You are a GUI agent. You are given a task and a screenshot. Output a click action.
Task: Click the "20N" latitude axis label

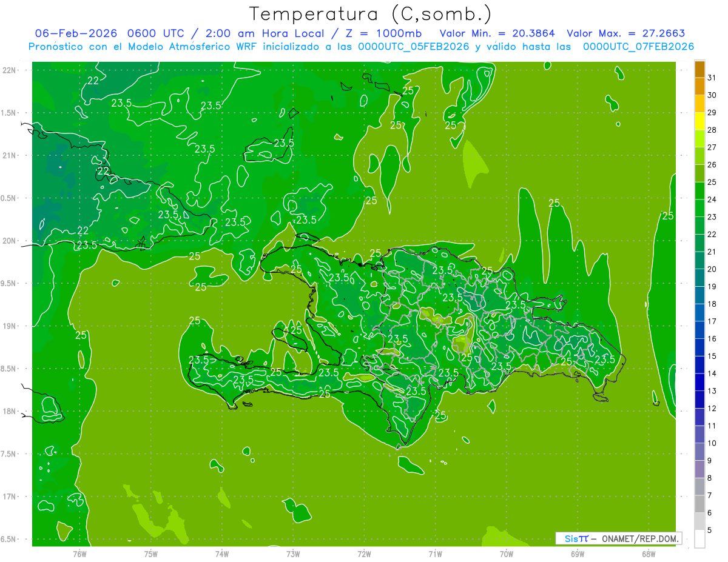coord(9,241)
